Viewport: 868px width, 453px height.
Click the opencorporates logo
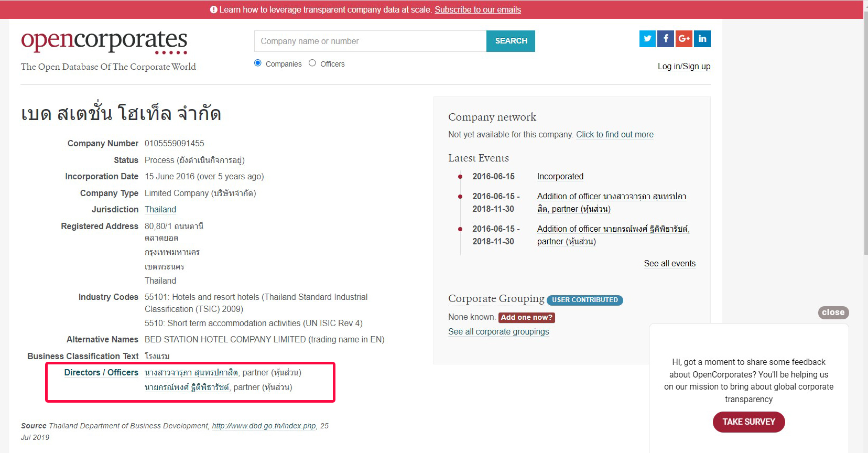pyautogui.click(x=104, y=41)
